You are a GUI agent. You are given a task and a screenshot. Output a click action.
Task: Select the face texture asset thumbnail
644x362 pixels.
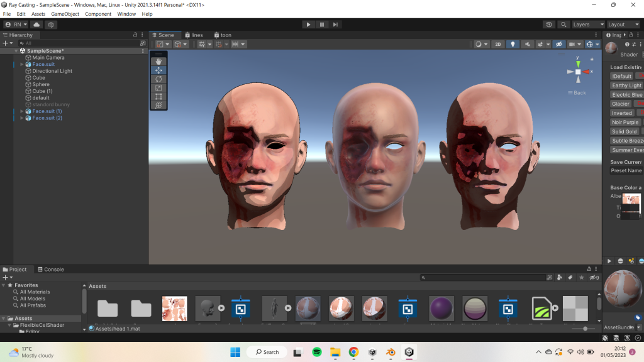click(175, 308)
